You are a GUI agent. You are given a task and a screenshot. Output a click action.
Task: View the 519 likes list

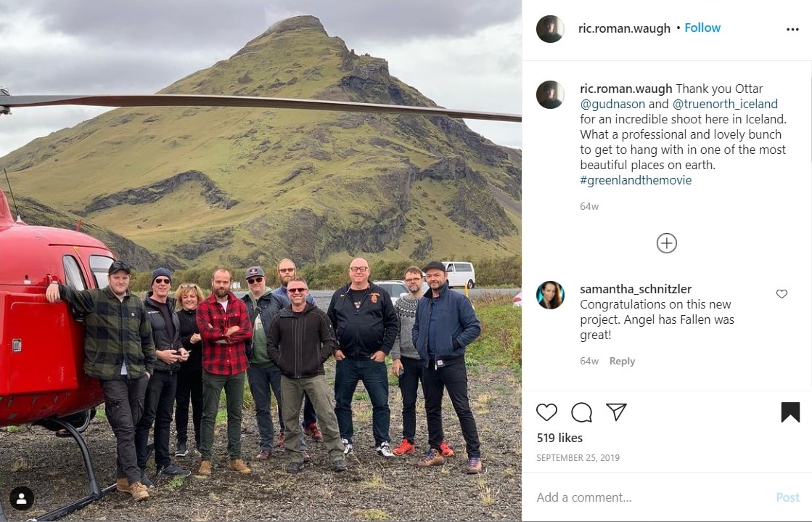click(559, 438)
